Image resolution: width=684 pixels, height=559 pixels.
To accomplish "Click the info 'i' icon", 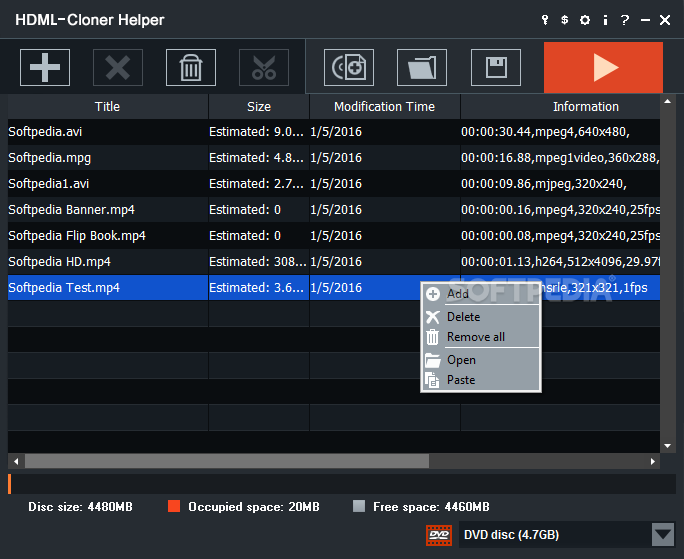I will (605, 20).
